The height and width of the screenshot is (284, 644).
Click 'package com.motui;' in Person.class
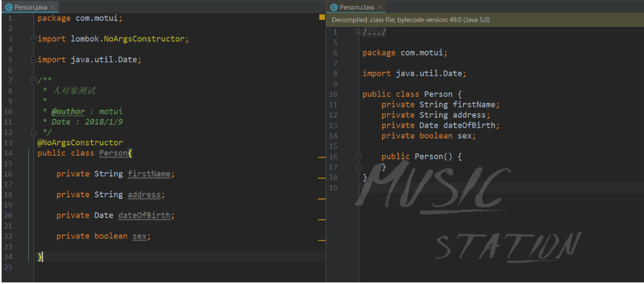pos(405,53)
